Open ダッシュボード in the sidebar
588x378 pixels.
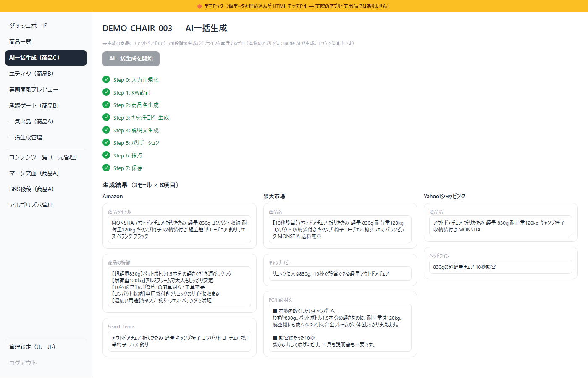click(46, 26)
